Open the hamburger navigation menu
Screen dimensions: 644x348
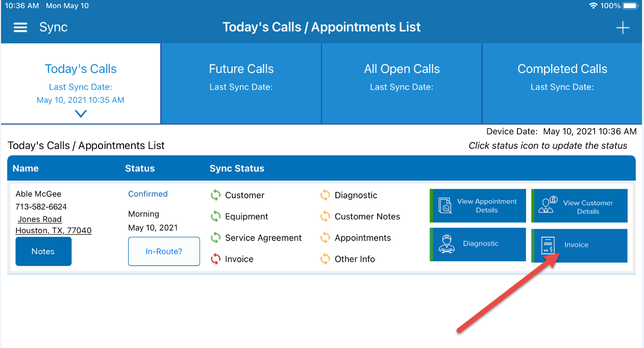pos(20,27)
